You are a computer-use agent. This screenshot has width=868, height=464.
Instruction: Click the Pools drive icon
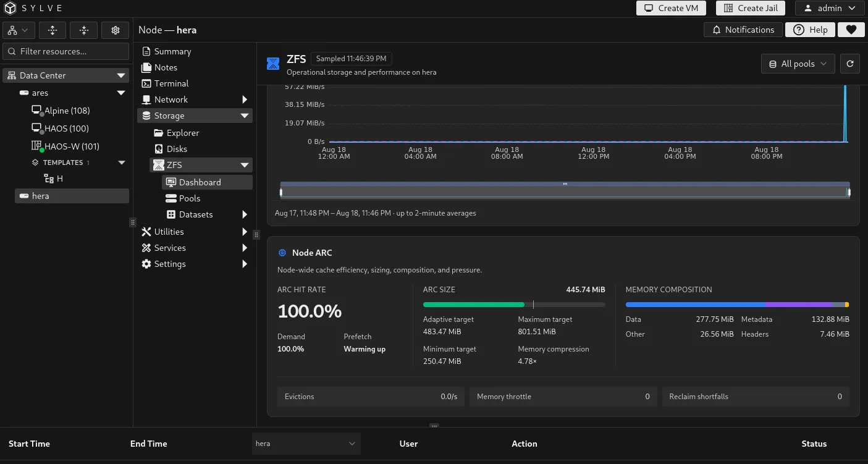pyautogui.click(x=171, y=198)
